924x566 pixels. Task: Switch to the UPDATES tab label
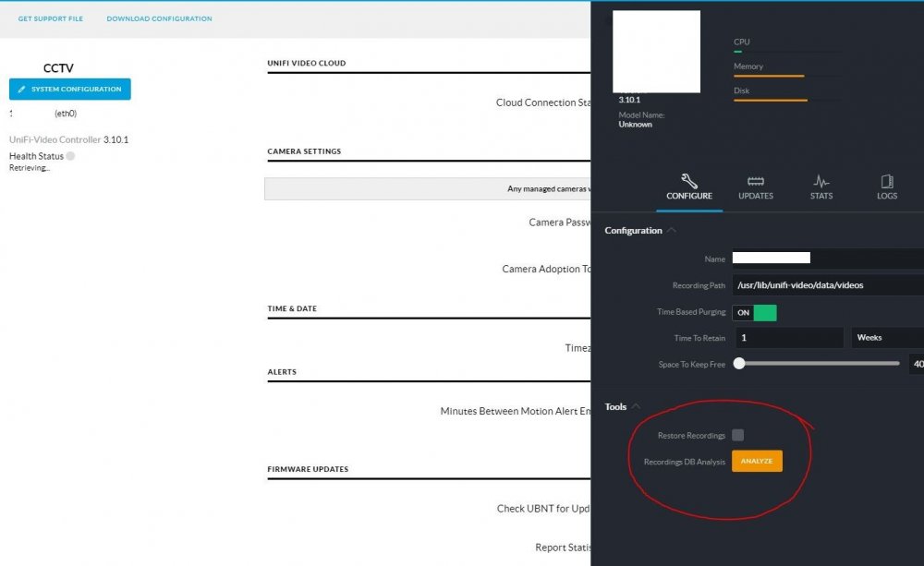756,196
